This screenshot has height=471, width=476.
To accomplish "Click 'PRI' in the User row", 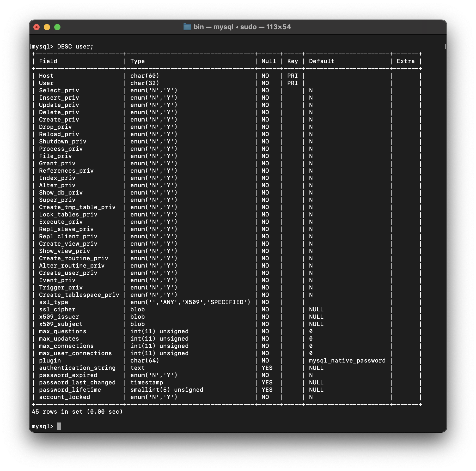I will tap(292, 83).
